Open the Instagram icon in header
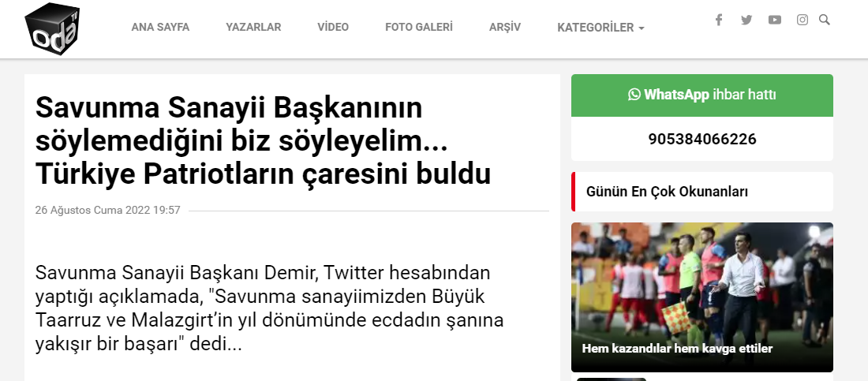868x381 pixels. 803,20
